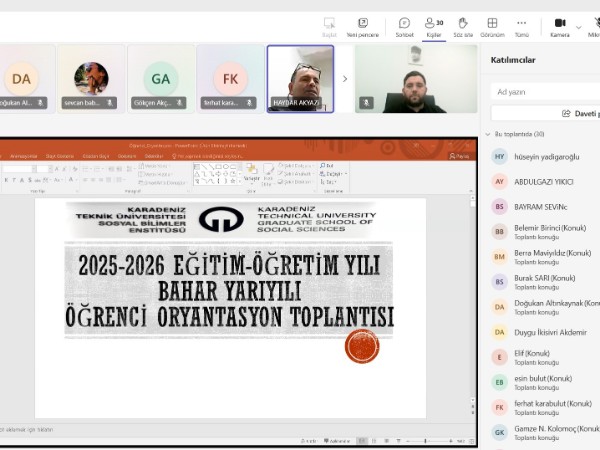Switch to Normal view icon in status bar
Viewport: 600px width, 450px height.
tap(362, 441)
